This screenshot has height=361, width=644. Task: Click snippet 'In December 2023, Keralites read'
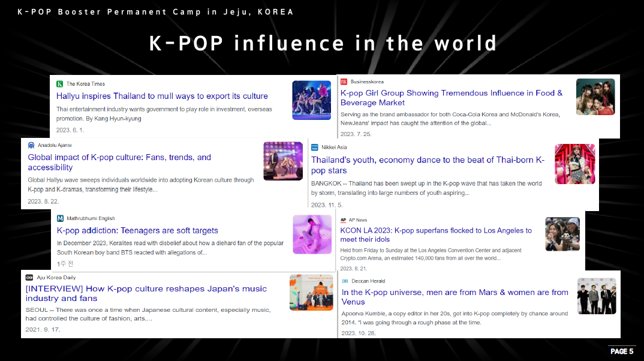coord(170,248)
